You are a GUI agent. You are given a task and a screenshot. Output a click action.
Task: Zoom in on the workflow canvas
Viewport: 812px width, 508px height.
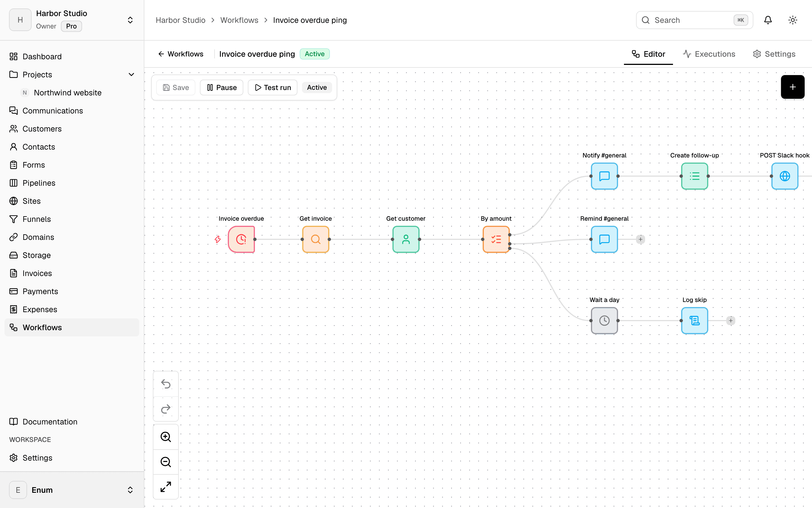pyautogui.click(x=166, y=437)
